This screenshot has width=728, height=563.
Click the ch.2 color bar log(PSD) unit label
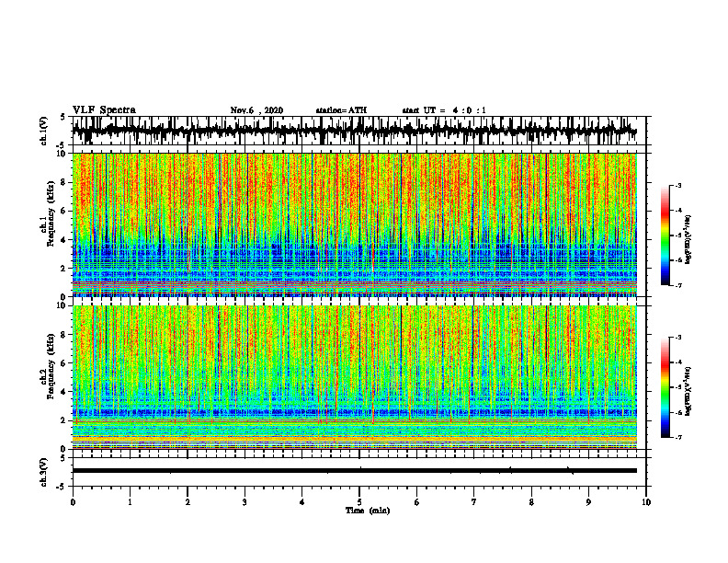(x=688, y=391)
